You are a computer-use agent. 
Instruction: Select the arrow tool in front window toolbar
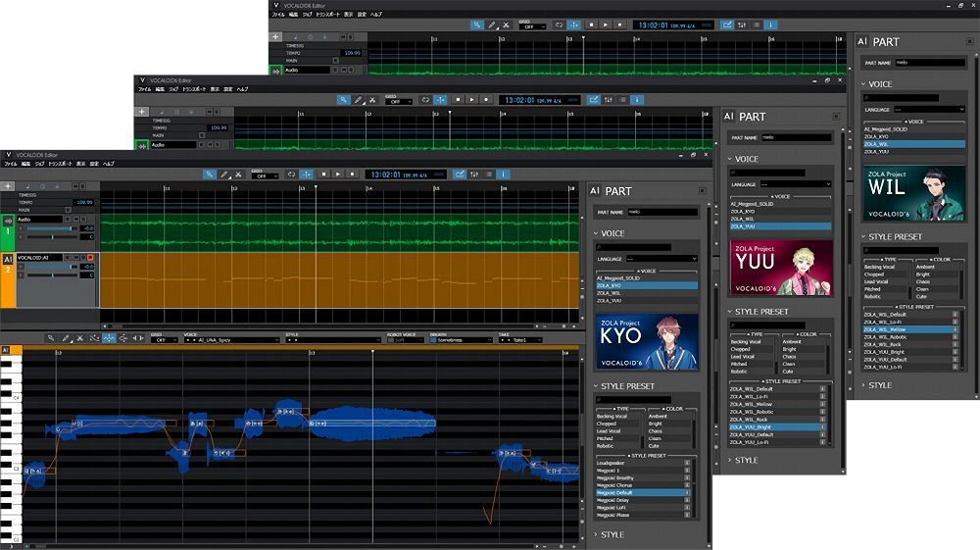pyautogui.click(x=210, y=175)
